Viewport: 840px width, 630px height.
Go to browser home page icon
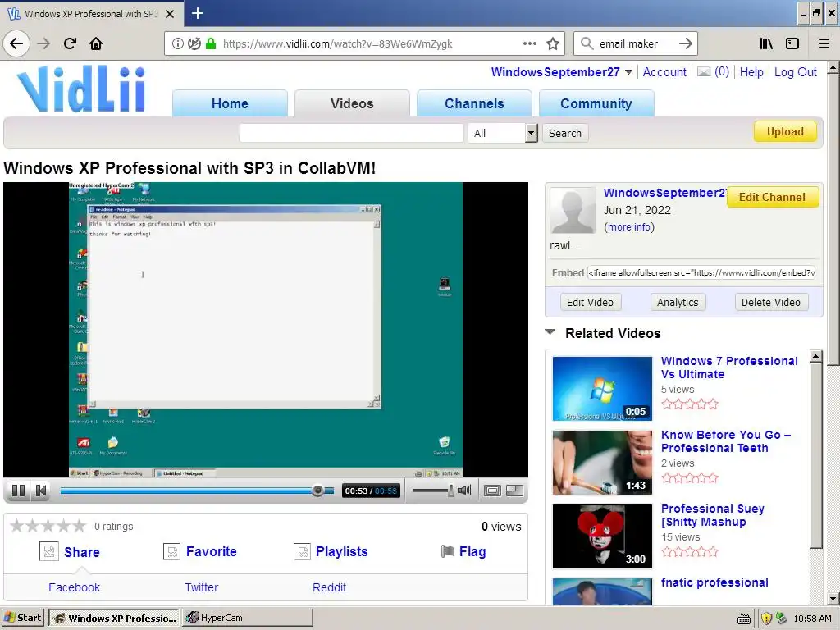96,43
